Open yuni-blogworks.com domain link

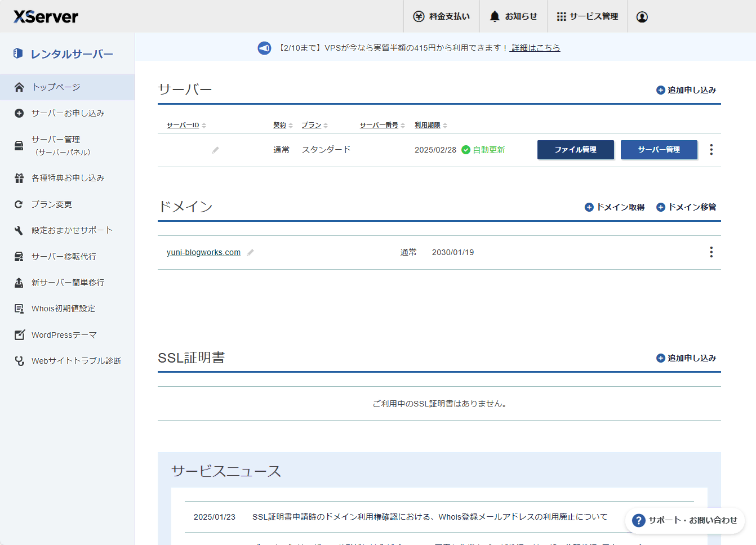(203, 252)
